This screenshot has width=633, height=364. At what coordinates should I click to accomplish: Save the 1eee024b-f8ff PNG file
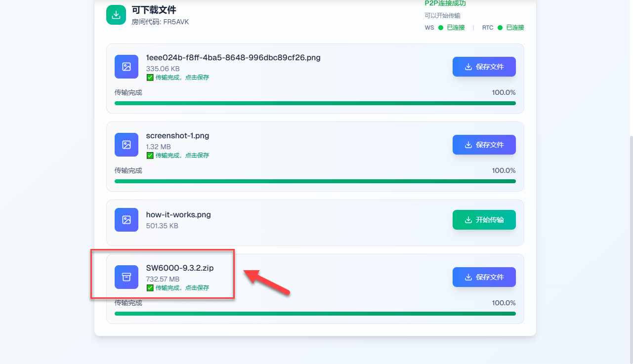(484, 67)
